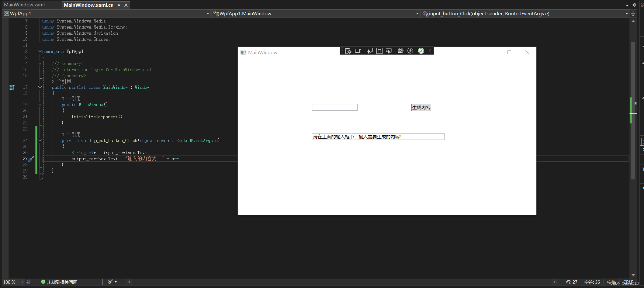644x288 pixels.
Task: Toggle Display Layout Adorners square icon
Action: [379, 51]
